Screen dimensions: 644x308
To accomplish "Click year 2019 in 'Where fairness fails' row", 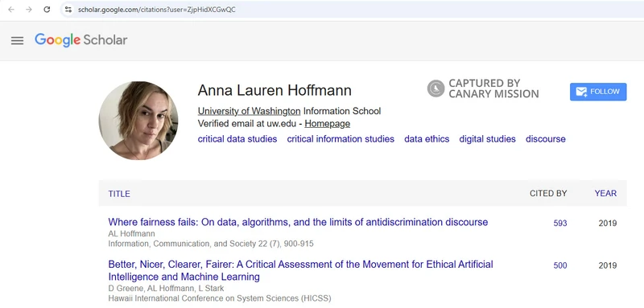I will click(x=608, y=223).
